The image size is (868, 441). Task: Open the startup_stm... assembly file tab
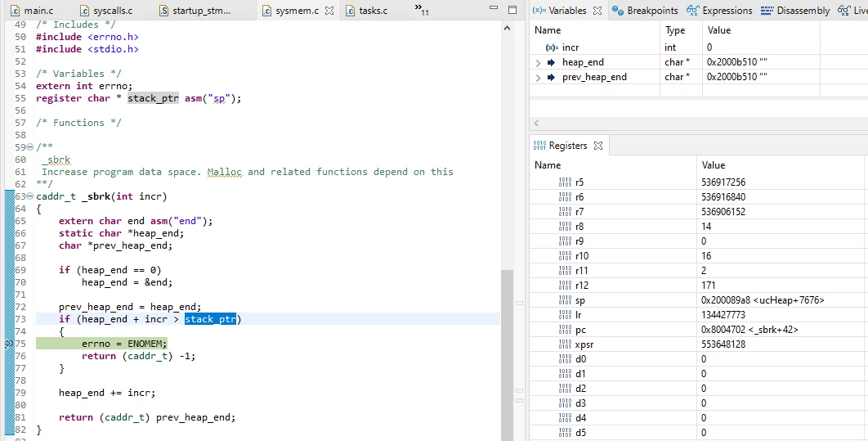(195, 11)
